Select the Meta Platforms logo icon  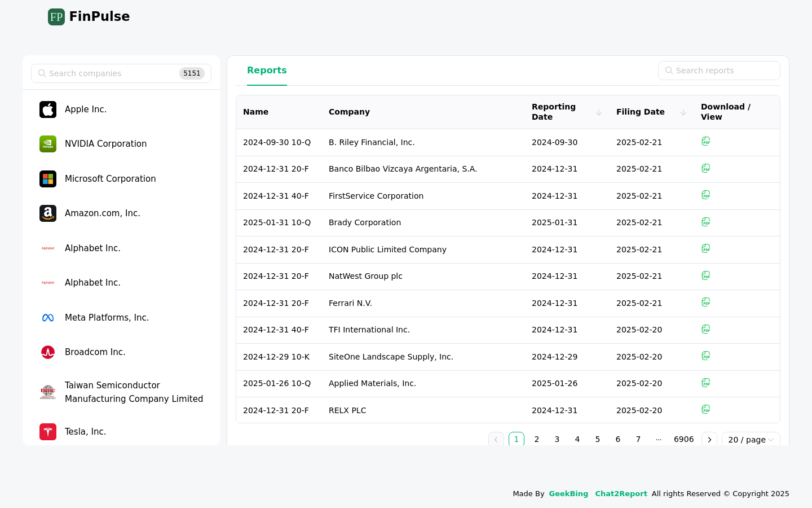click(48, 318)
